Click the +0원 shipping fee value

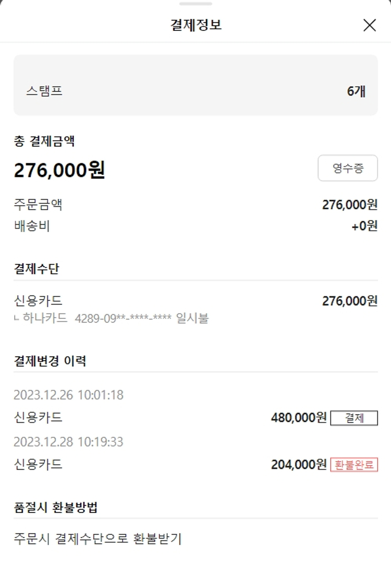pyautogui.click(x=364, y=226)
